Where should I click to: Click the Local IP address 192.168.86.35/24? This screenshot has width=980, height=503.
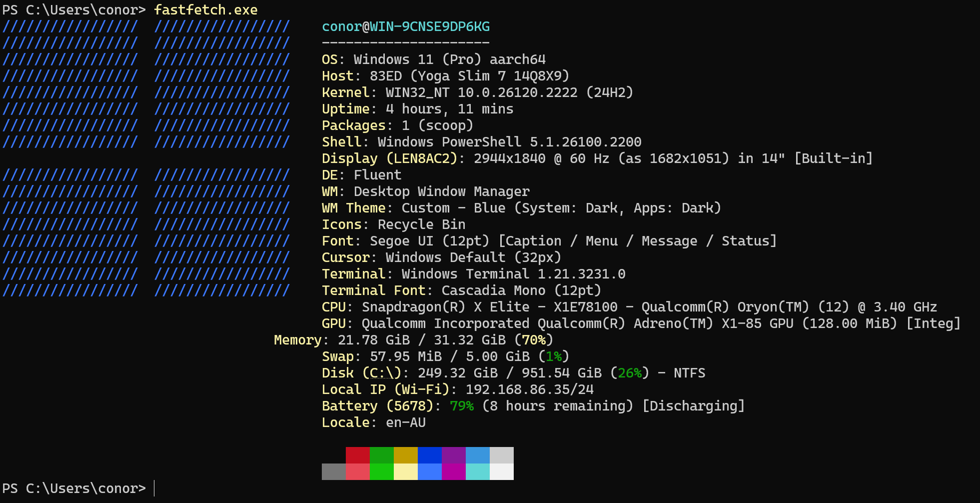(529, 389)
